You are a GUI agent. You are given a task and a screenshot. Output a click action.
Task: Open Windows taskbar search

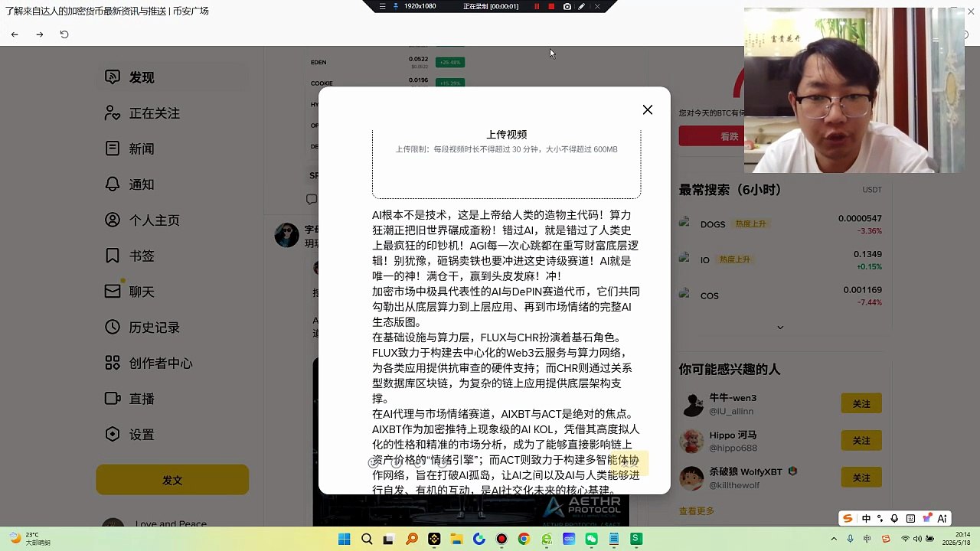[367, 539]
